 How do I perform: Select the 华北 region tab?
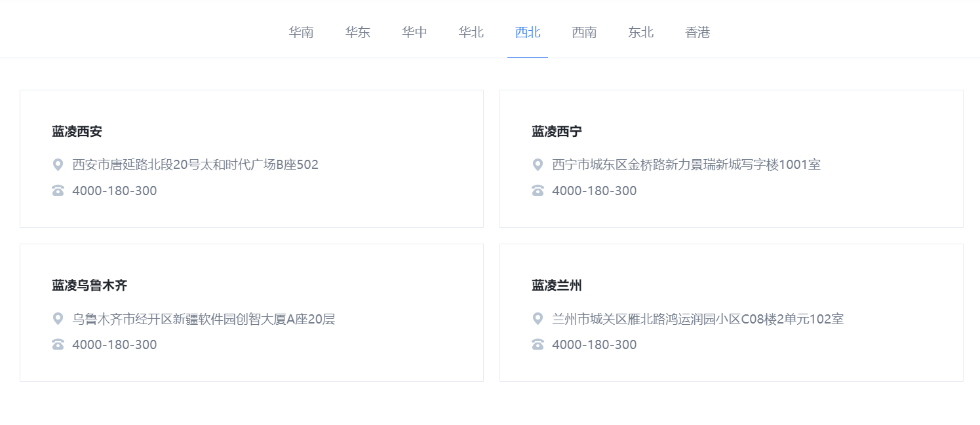coord(471,32)
